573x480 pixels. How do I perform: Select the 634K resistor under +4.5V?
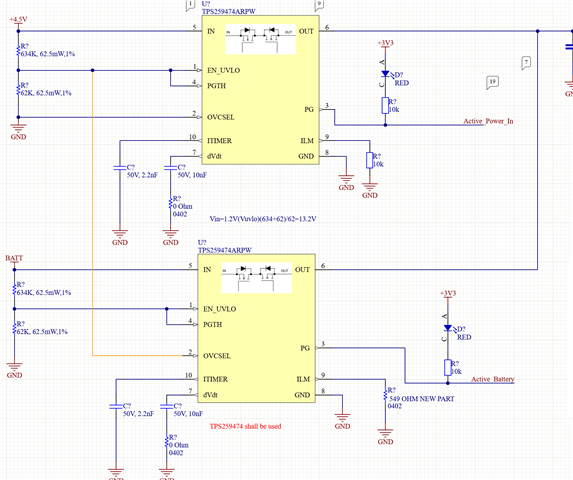tap(18, 51)
